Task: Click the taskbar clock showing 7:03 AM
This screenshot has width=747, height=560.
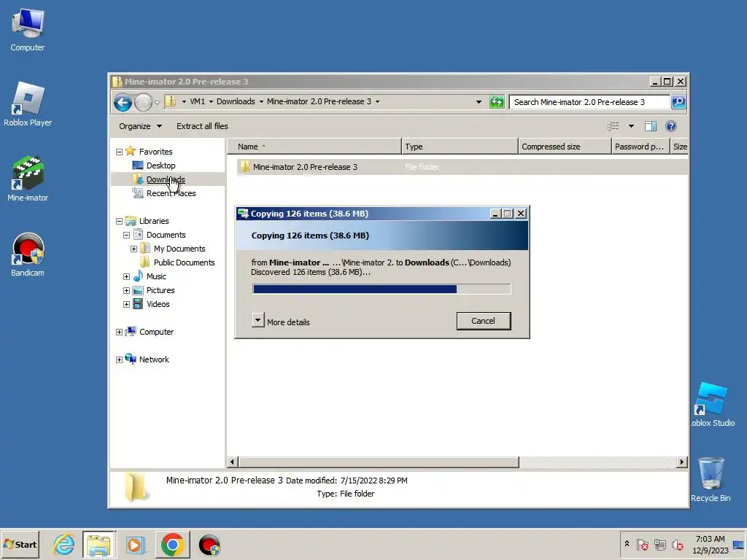Action: (711, 544)
